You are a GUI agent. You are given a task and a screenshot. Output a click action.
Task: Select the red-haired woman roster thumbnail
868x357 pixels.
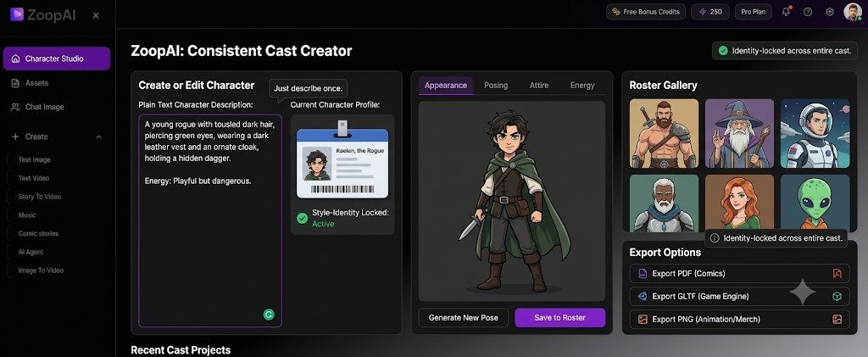pyautogui.click(x=739, y=202)
